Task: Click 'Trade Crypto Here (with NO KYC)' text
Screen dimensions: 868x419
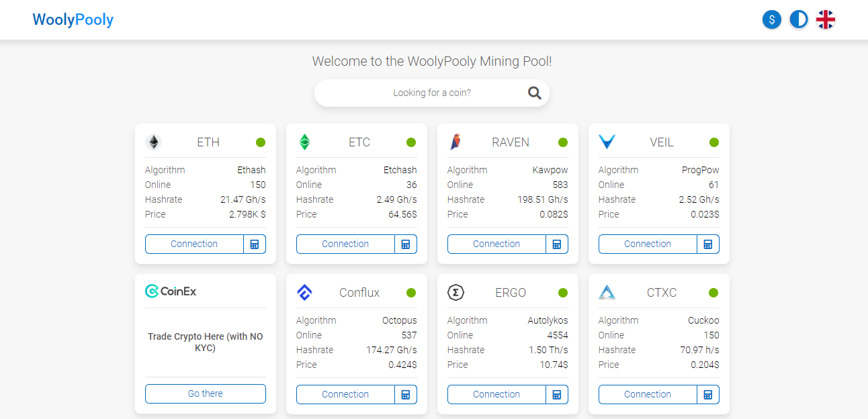Action: click(206, 342)
